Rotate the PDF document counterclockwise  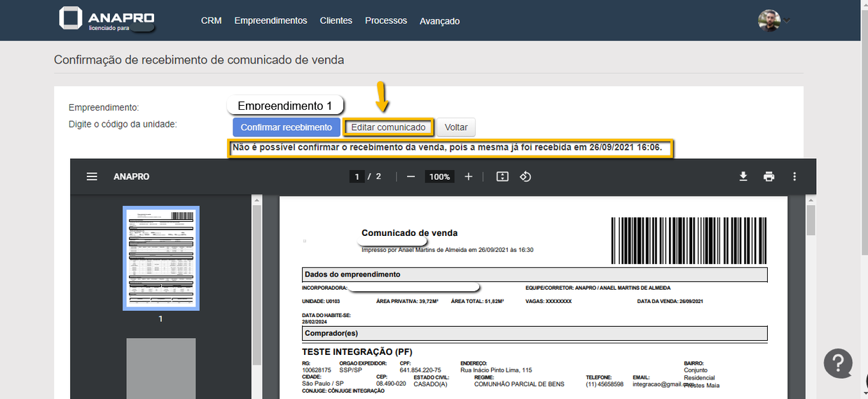(x=525, y=176)
